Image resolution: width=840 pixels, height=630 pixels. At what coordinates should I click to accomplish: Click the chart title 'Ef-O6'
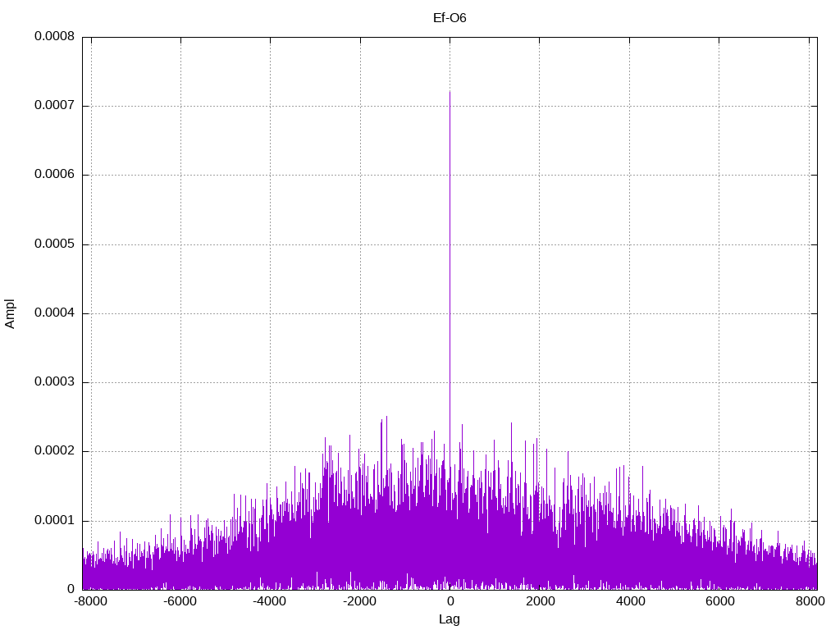(450, 18)
